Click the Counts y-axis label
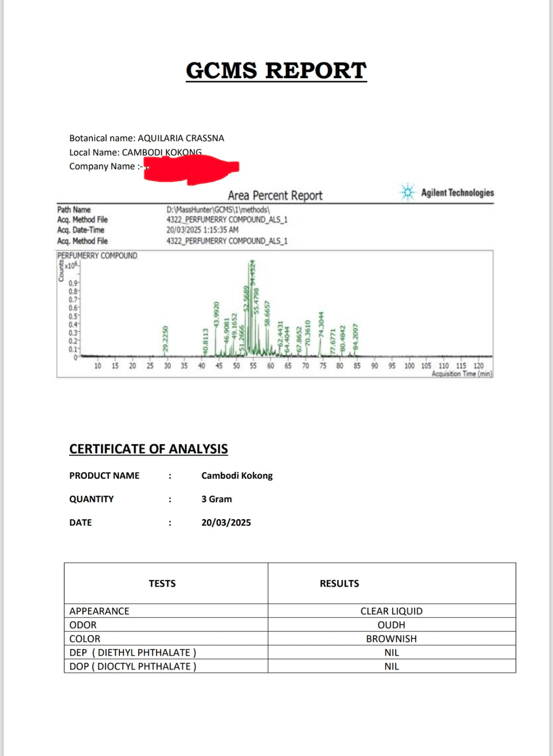553x756 pixels. tap(61, 270)
